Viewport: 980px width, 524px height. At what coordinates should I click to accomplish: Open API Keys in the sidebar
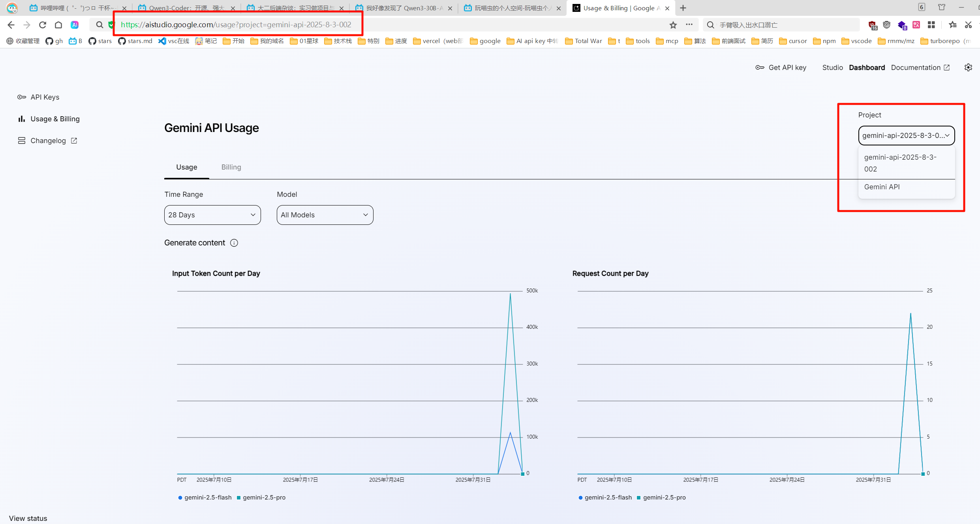(38, 97)
